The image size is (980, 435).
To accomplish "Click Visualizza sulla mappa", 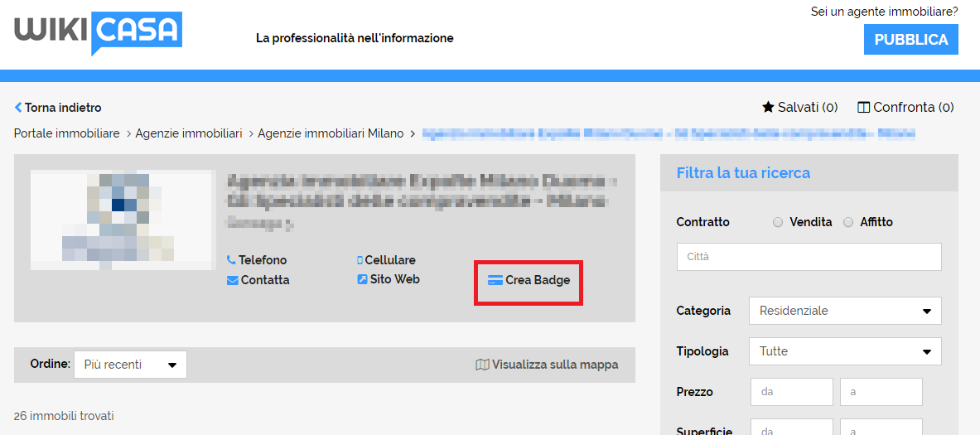I will click(x=547, y=365).
